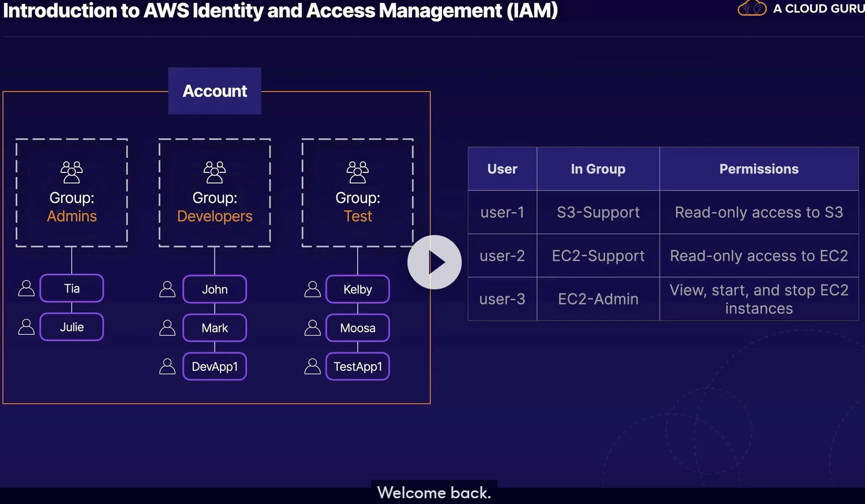Select the Kelby user box
This screenshot has width=865, height=504.
tap(357, 289)
